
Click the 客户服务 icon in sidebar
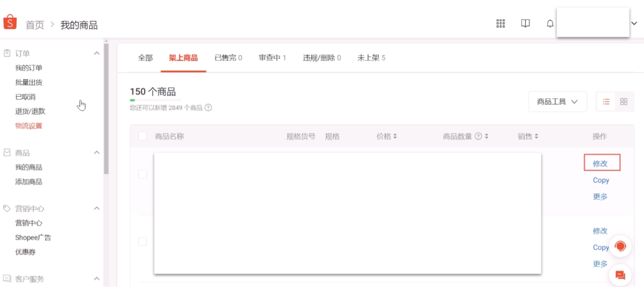(x=7, y=279)
